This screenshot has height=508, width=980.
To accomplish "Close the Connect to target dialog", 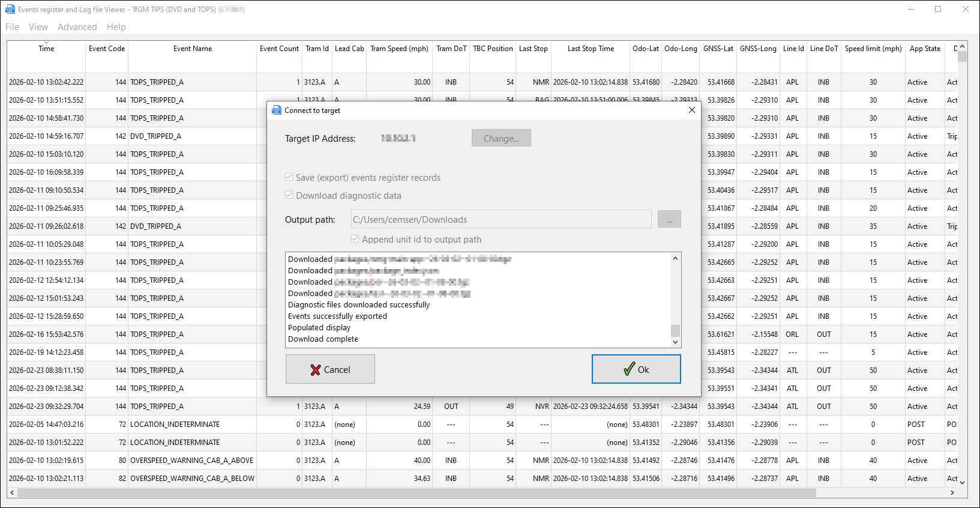I will tap(692, 110).
